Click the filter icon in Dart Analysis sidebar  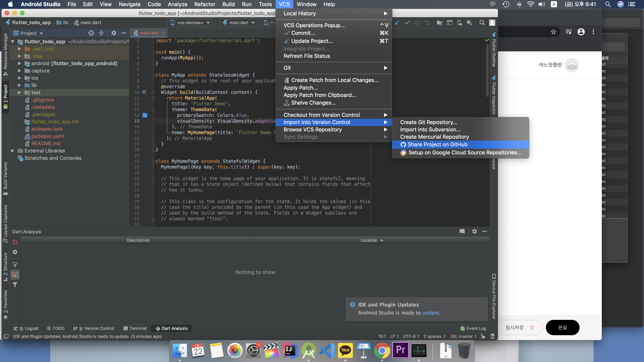[x=15, y=285]
